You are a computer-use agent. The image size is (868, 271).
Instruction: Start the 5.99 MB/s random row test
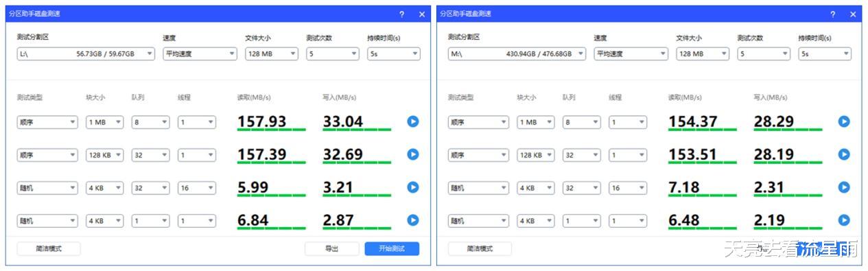pos(412,187)
